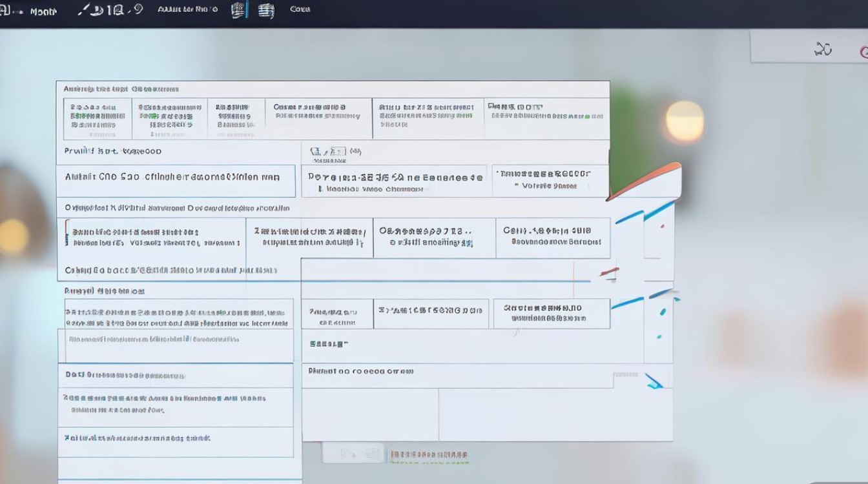Screen dimensions: 868x484
Task: Click the red circle icon at top-right edge
Action: coord(863,52)
